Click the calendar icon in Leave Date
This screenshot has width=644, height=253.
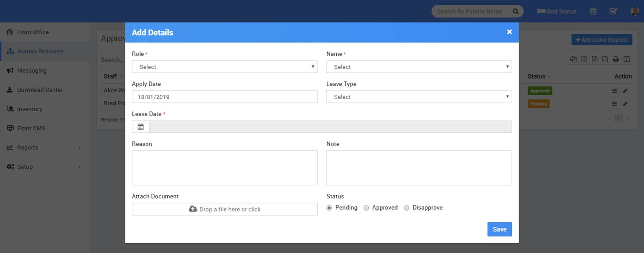[x=141, y=127]
